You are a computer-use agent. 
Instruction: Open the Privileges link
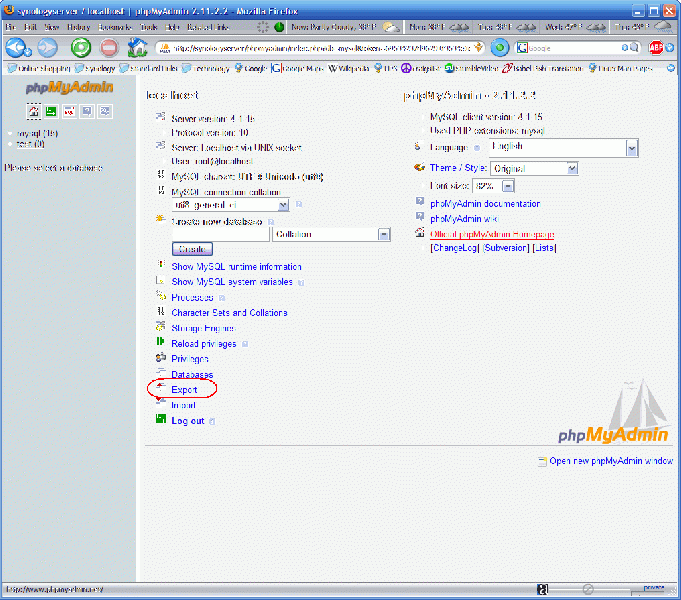click(190, 359)
